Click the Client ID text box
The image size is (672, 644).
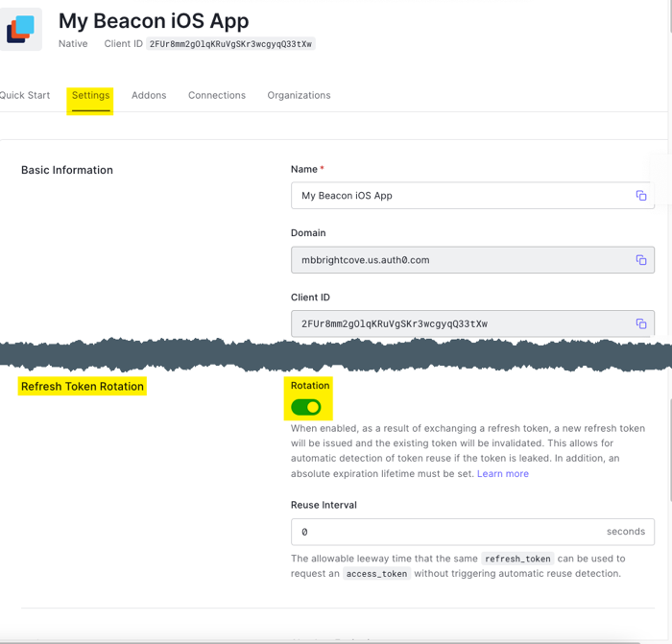[x=461, y=324]
